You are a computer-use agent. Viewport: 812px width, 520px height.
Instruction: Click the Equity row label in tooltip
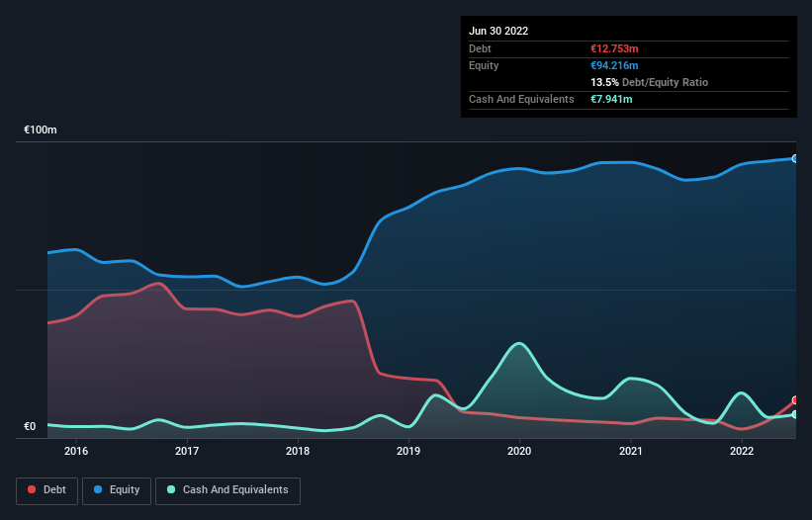pyautogui.click(x=484, y=65)
